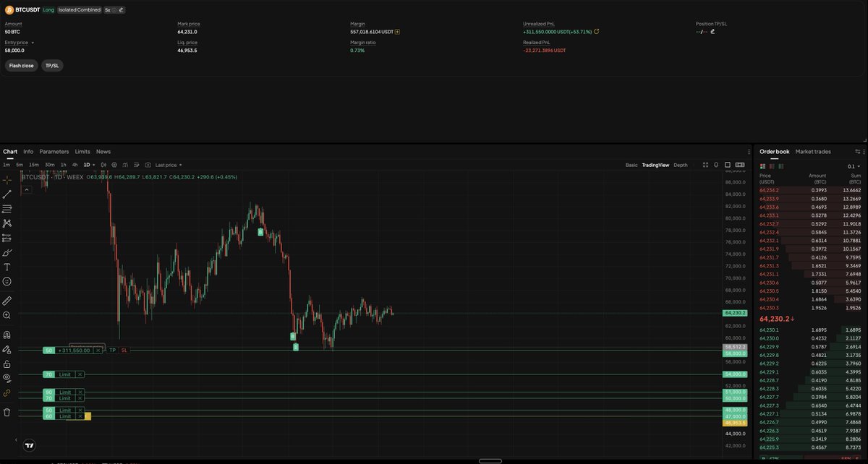
Task: Edit the 5x leverage setting
Action: pos(121,10)
